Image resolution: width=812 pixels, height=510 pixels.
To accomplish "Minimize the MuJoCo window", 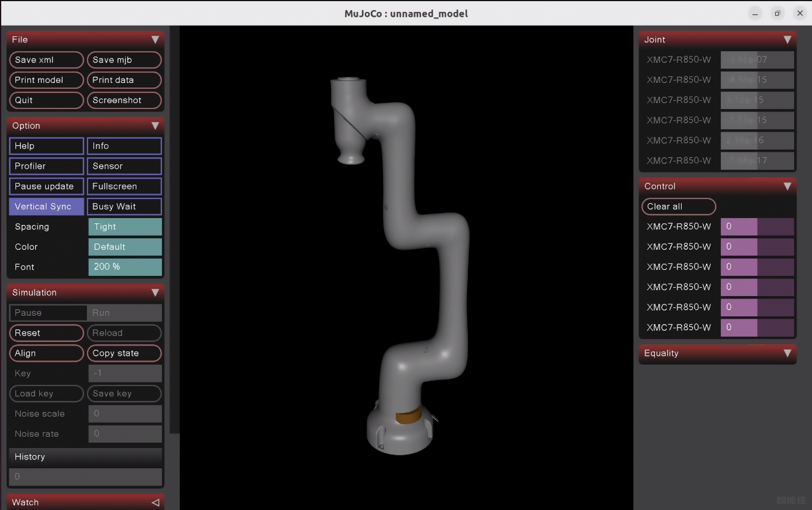I will tap(755, 13).
